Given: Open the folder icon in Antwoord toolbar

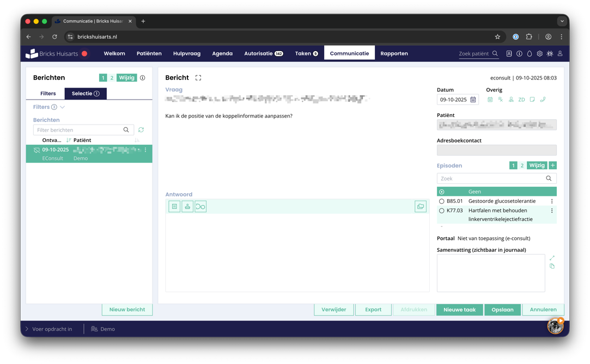Looking at the screenshot, I should pos(420,207).
